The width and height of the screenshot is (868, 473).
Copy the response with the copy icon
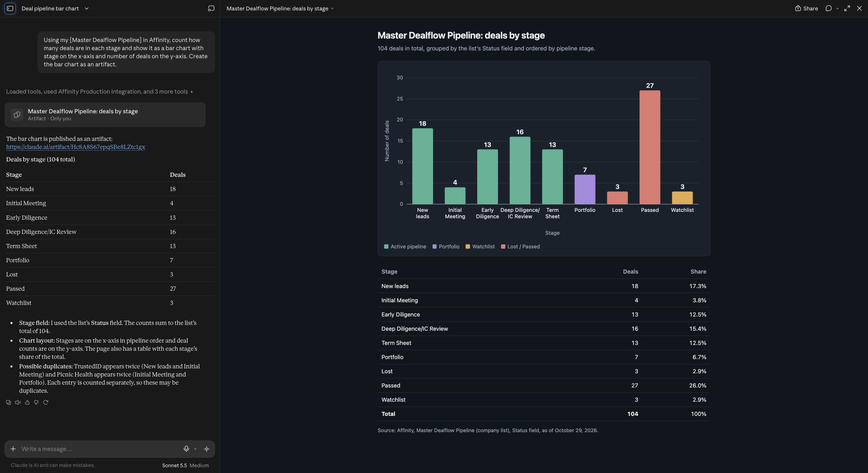[8, 402]
